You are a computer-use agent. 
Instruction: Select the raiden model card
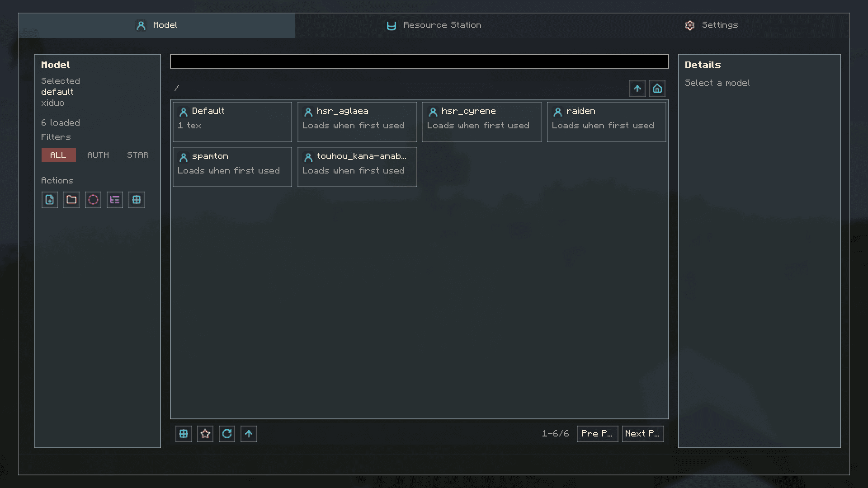(x=607, y=122)
